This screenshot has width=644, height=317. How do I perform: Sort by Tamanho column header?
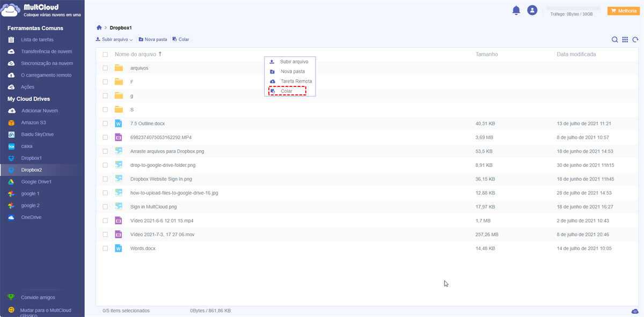click(486, 54)
